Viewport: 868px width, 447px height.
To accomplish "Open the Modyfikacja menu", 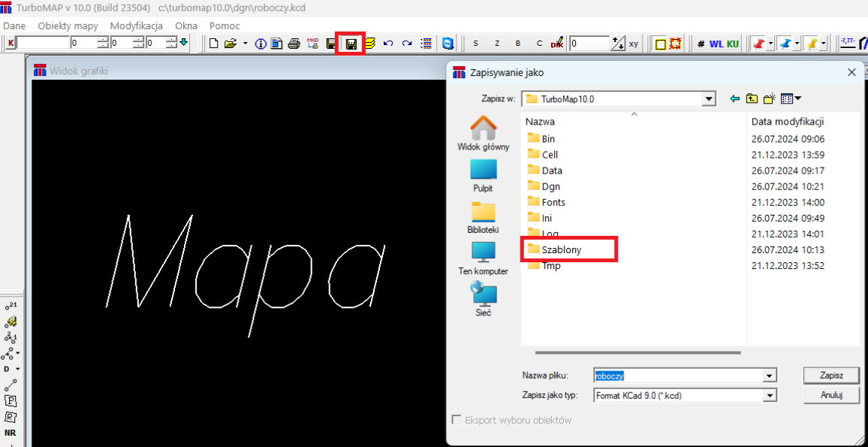I will (136, 26).
